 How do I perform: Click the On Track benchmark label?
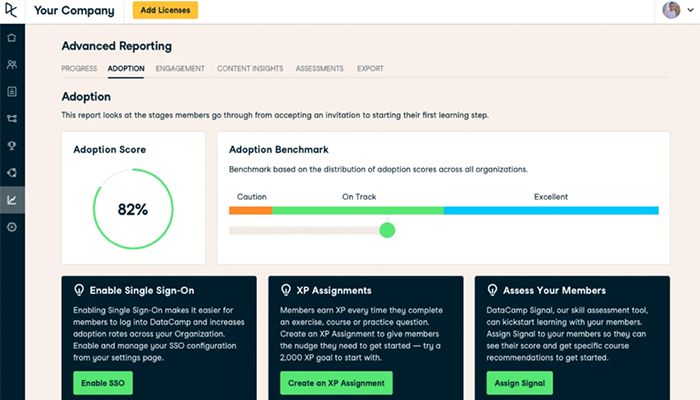(359, 197)
